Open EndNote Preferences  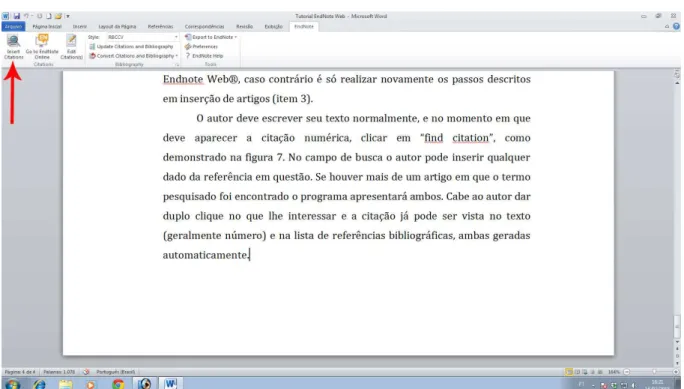point(201,47)
